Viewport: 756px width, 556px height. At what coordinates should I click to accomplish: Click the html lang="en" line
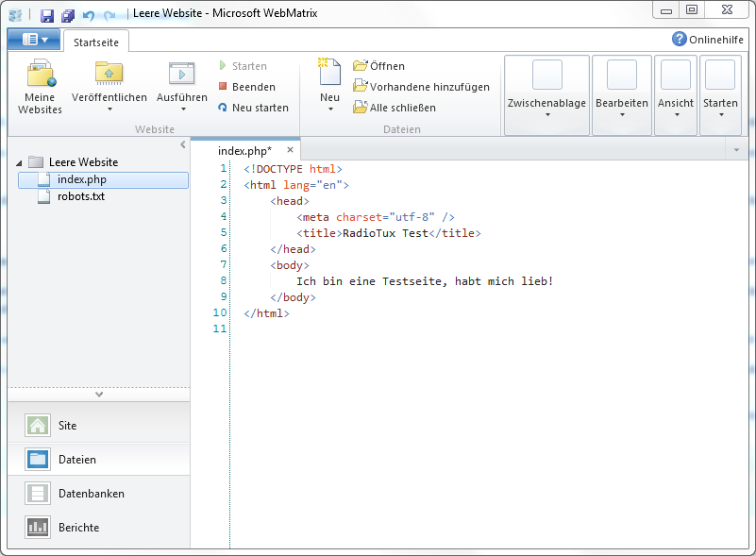296,185
